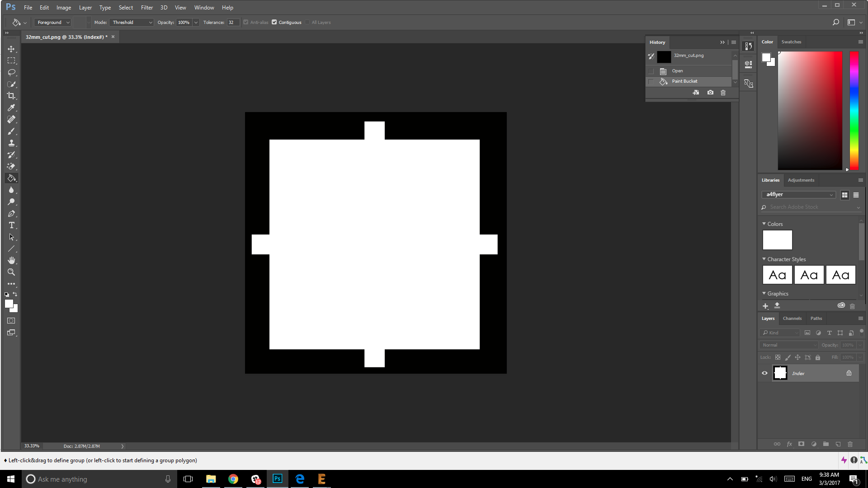The height and width of the screenshot is (488, 868).
Task: Select the Lasso tool
Action: (x=11, y=72)
